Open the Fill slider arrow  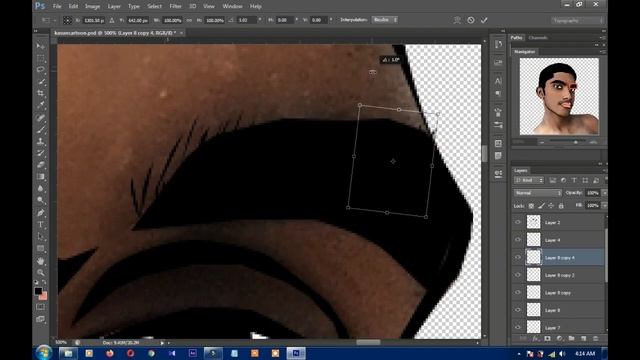[x=604, y=205]
